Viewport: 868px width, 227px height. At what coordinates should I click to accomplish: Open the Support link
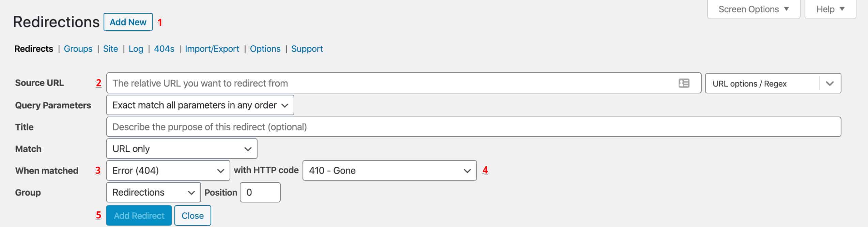tap(307, 49)
